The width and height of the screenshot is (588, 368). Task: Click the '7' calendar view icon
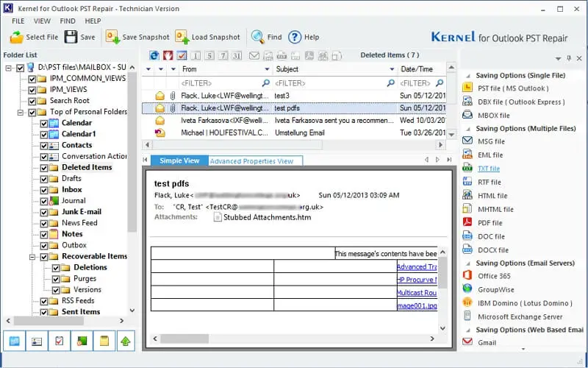click(223, 56)
